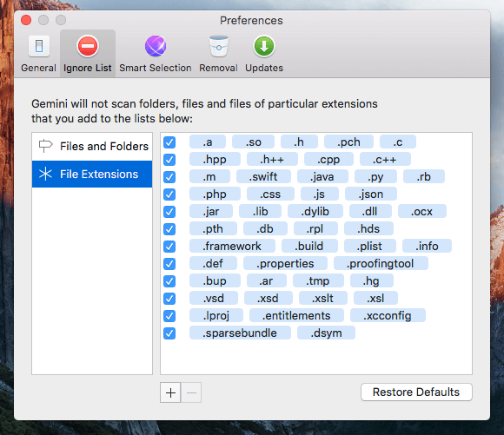This screenshot has width=504, height=435.
Task: Click the Restore Defaults button
Action: [x=416, y=392]
